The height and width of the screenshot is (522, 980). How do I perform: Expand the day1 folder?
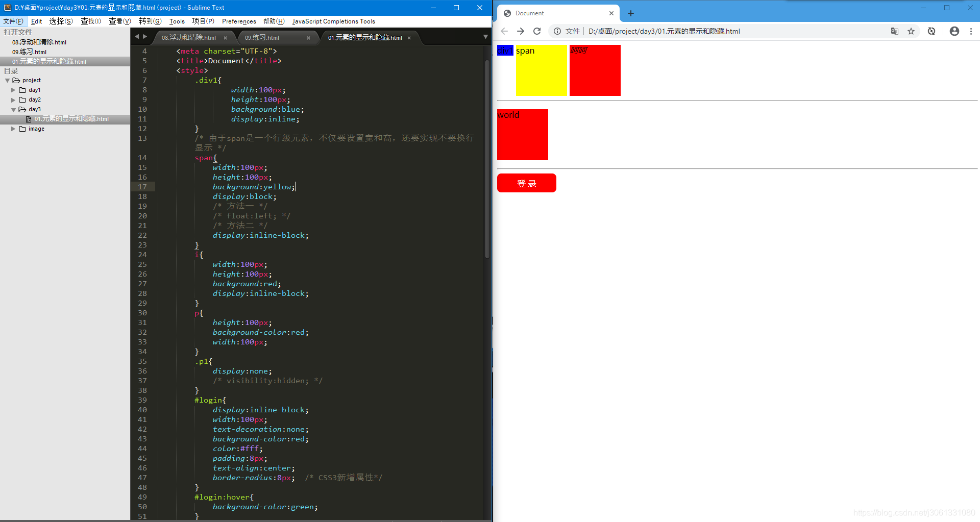coord(13,90)
